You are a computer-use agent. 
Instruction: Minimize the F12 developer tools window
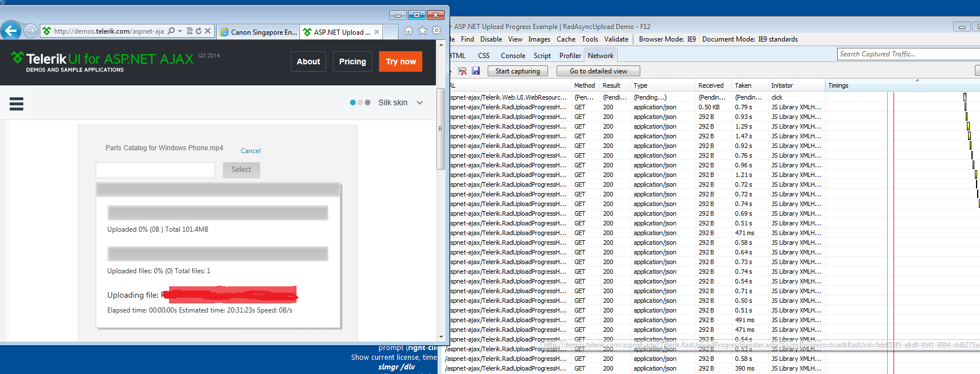961,27
